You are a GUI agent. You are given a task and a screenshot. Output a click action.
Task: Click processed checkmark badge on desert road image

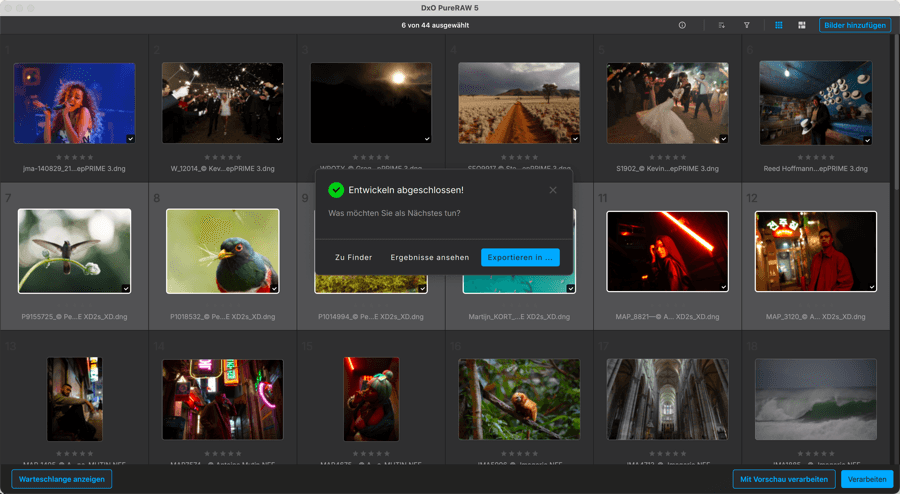pos(575,139)
